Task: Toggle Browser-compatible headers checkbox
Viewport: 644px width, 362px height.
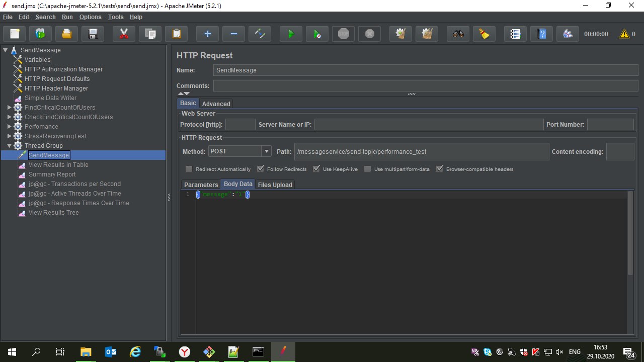Action: (440, 169)
